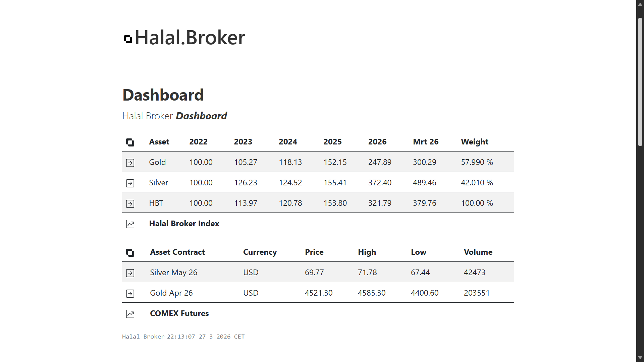Click the stacked squares icon beside Asset header
Viewport: 644px width, 362px height.
pos(130,142)
